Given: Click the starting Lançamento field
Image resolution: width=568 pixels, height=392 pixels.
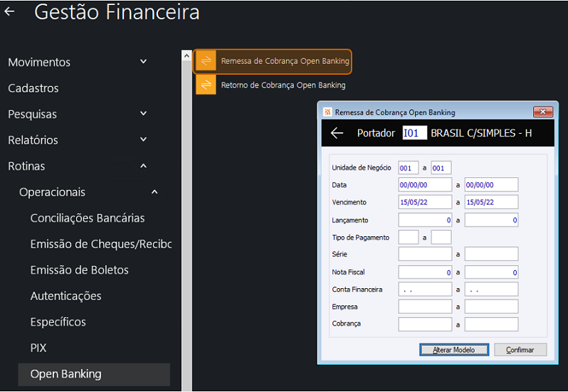Looking at the screenshot, I should [x=425, y=220].
